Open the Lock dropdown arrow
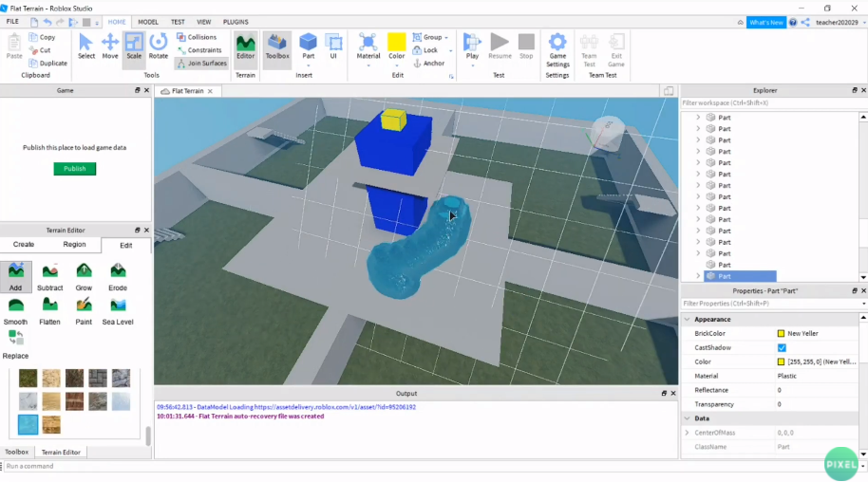This screenshot has height=482, width=868. pyautogui.click(x=450, y=50)
